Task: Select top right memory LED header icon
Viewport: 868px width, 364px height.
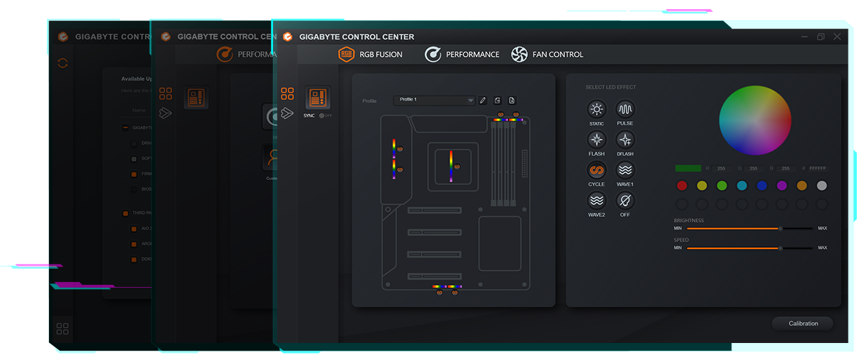Action: tap(516, 114)
